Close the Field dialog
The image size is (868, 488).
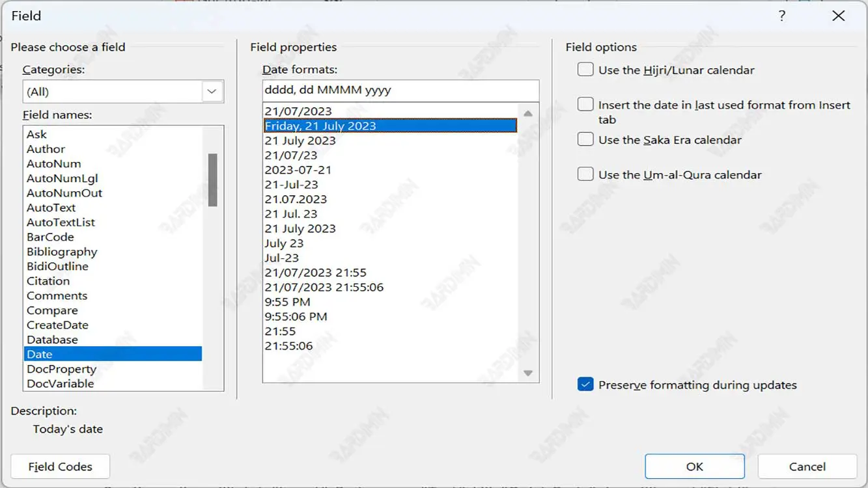coord(839,16)
